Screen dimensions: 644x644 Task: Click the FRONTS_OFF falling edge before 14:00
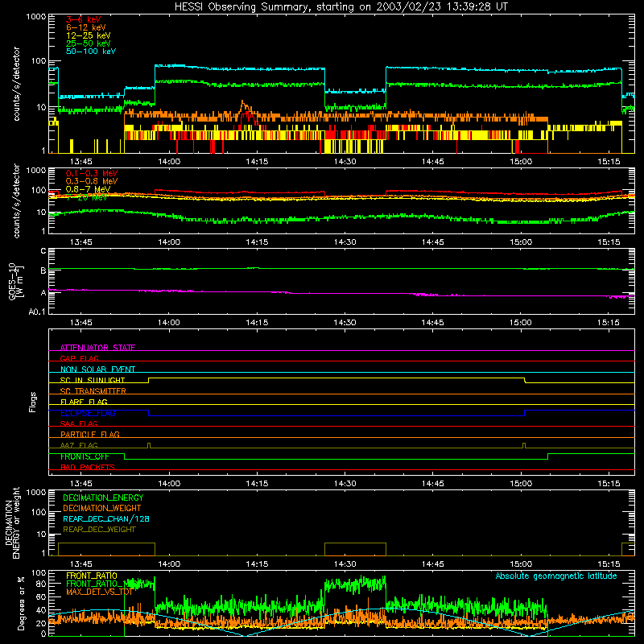125,456
